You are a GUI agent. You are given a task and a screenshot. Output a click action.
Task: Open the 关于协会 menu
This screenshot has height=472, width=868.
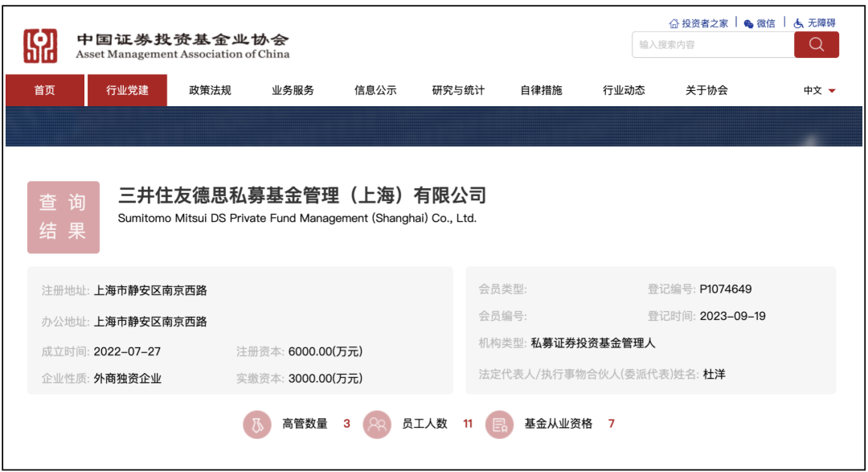pos(706,90)
